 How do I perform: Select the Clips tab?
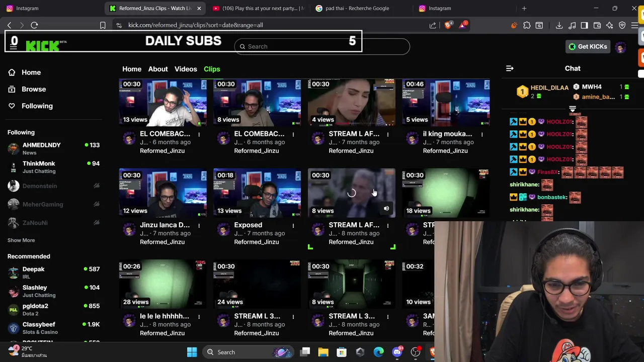click(212, 69)
